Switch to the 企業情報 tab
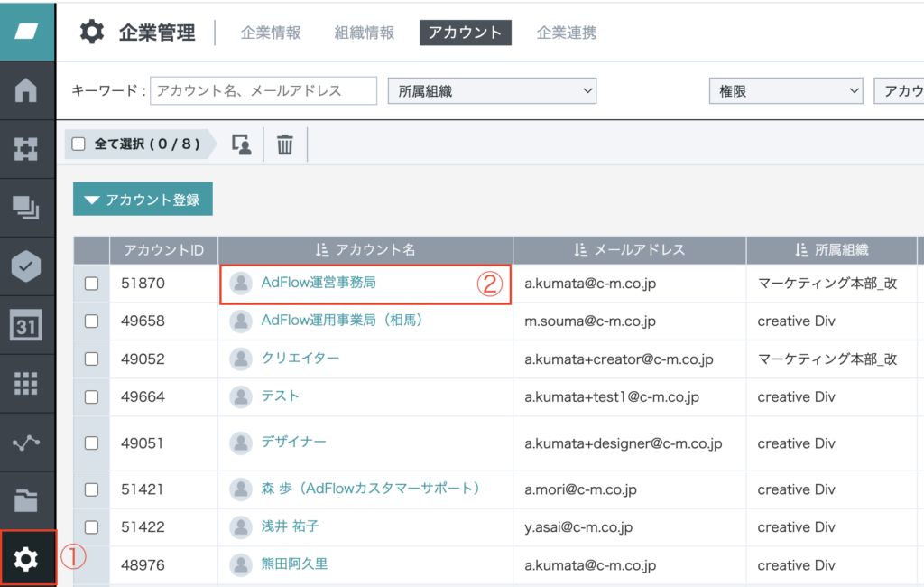 [x=271, y=33]
